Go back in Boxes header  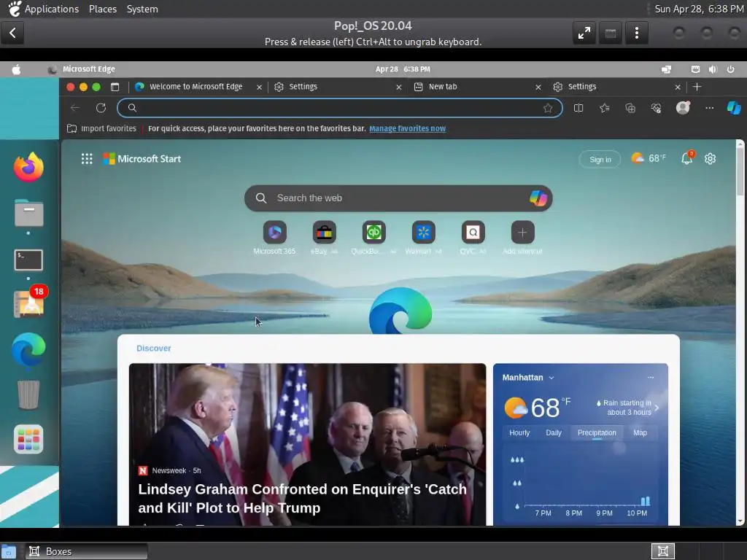pos(12,33)
